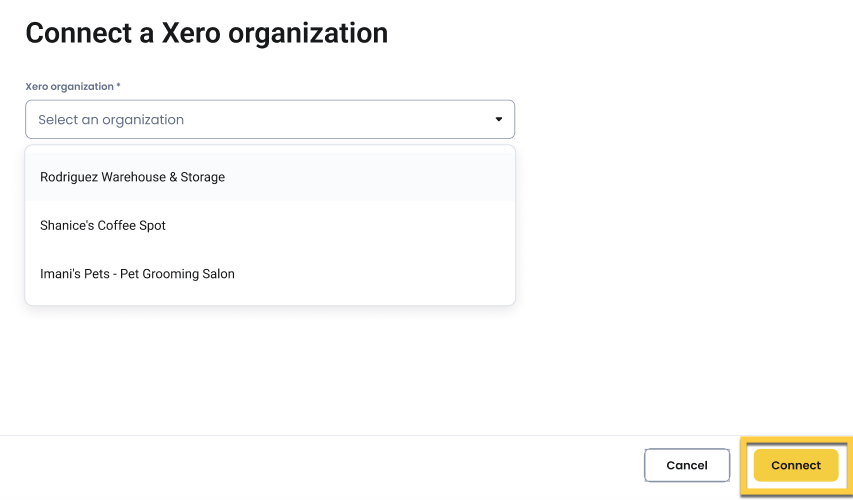Click the 'Xero organization' field label

(69, 87)
